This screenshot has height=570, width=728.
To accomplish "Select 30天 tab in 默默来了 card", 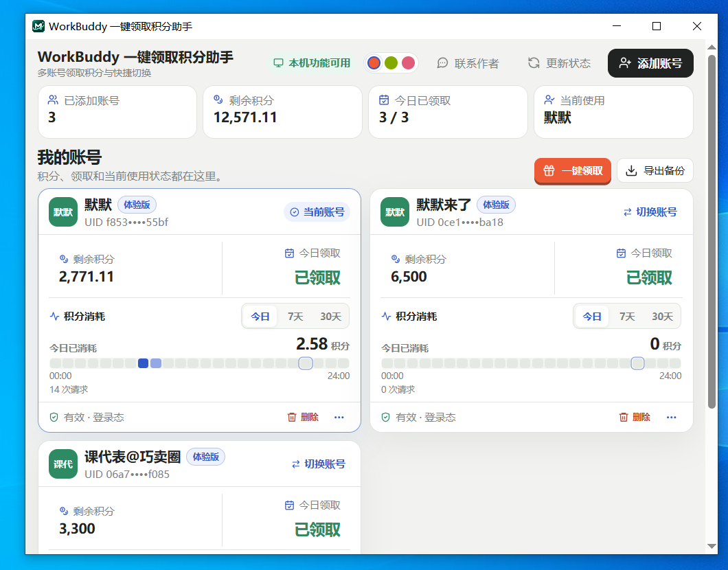I will coord(662,317).
